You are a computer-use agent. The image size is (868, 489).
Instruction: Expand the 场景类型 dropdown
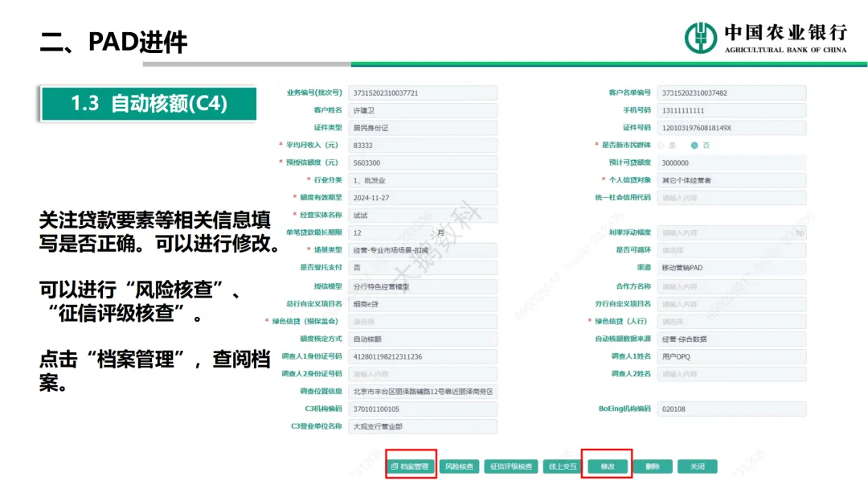pos(423,250)
